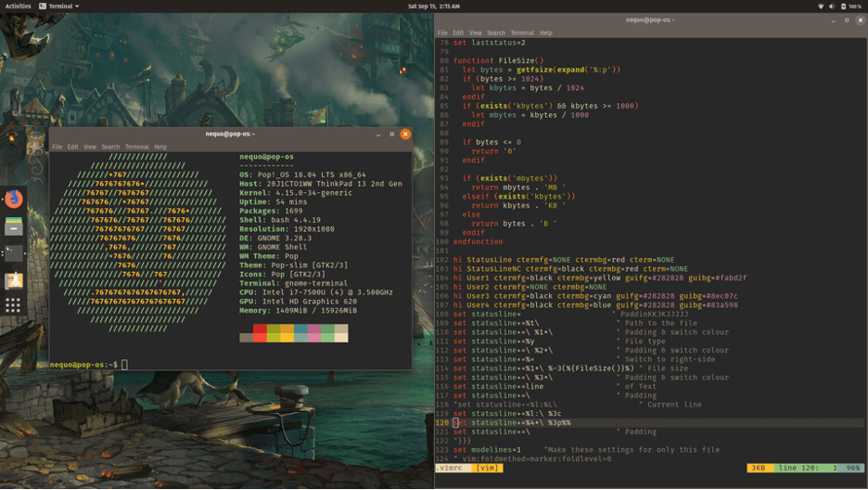Open Terminal menu in the vim window

click(x=522, y=32)
